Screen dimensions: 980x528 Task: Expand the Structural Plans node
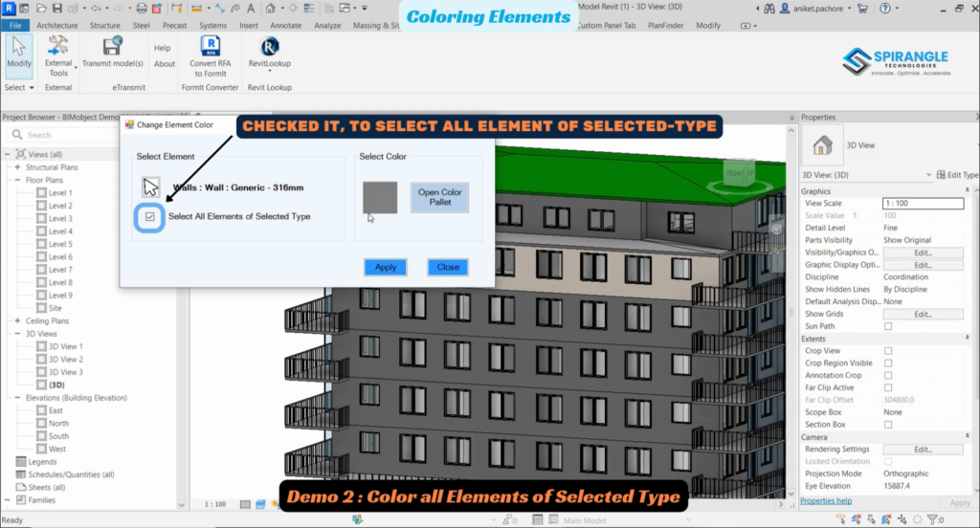pyautogui.click(x=17, y=167)
